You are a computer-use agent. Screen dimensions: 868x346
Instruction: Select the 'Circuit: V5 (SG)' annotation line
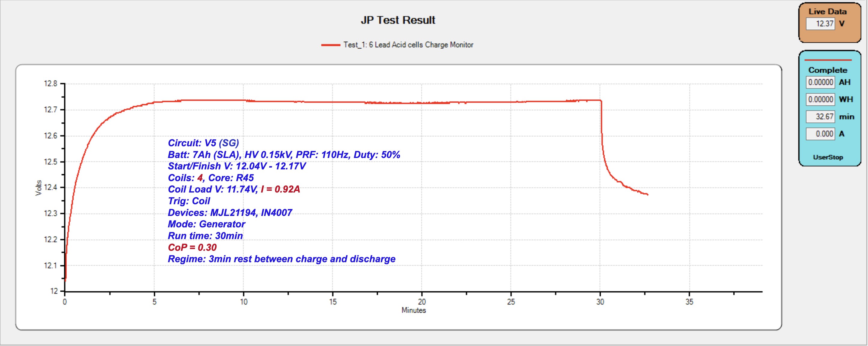(x=204, y=143)
